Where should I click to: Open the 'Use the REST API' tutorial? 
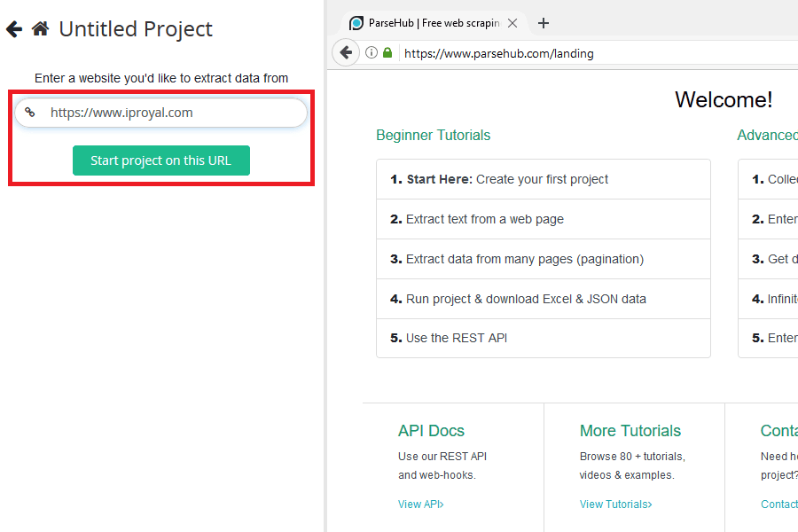point(543,338)
